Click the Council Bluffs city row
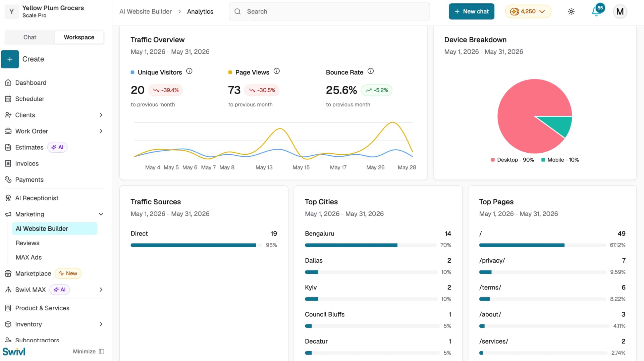Image resolution: width=644 pixels, height=361 pixels. click(x=378, y=320)
